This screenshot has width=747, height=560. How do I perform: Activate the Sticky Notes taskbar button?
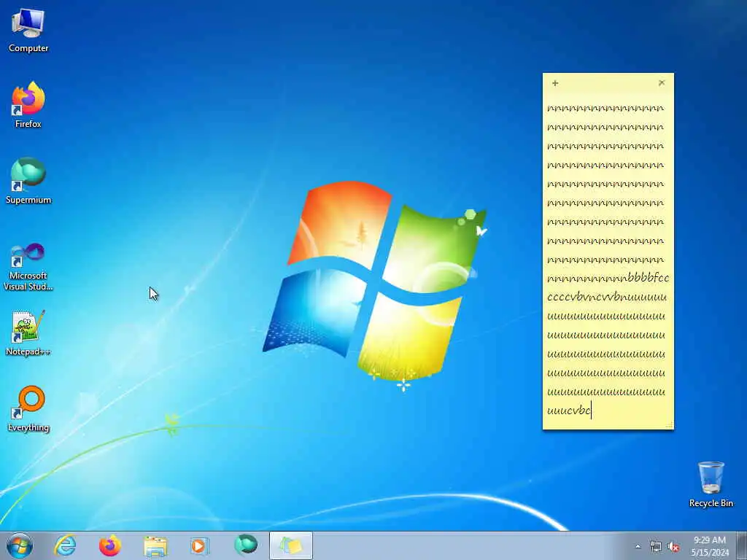tap(291, 545)
